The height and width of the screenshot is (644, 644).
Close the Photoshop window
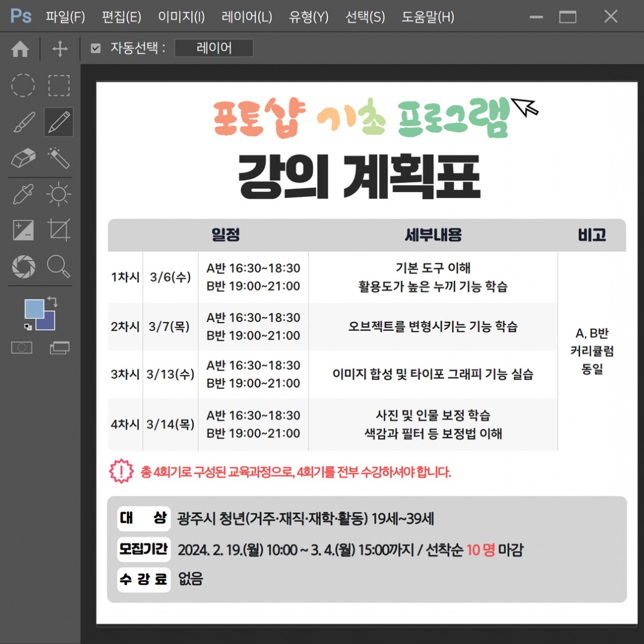click(x=611, y=16)
